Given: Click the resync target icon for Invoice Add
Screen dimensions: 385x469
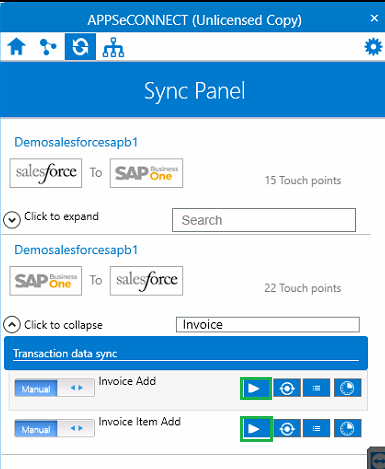Looking at the screenshot, I should pyautogui.click(x=287, y=388).
